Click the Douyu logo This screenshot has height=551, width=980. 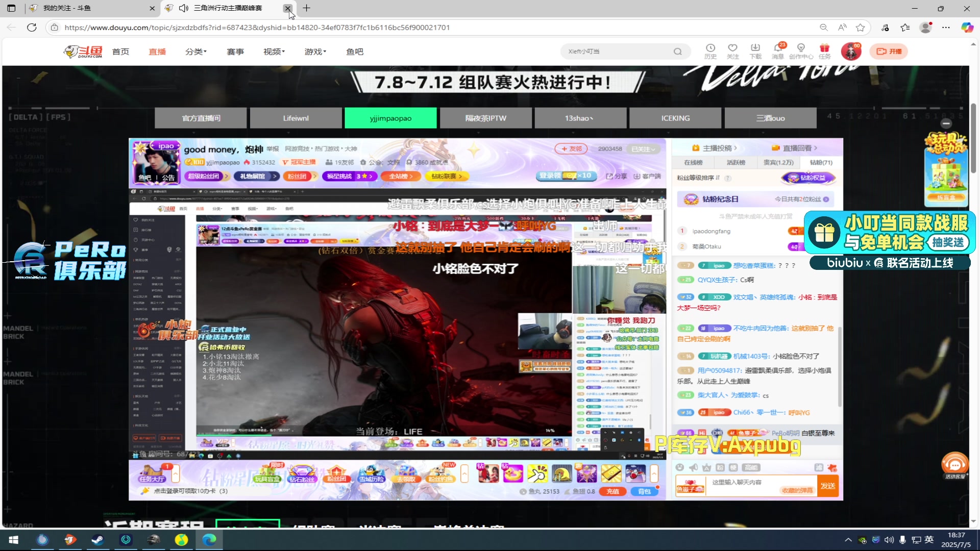(83, 52)
